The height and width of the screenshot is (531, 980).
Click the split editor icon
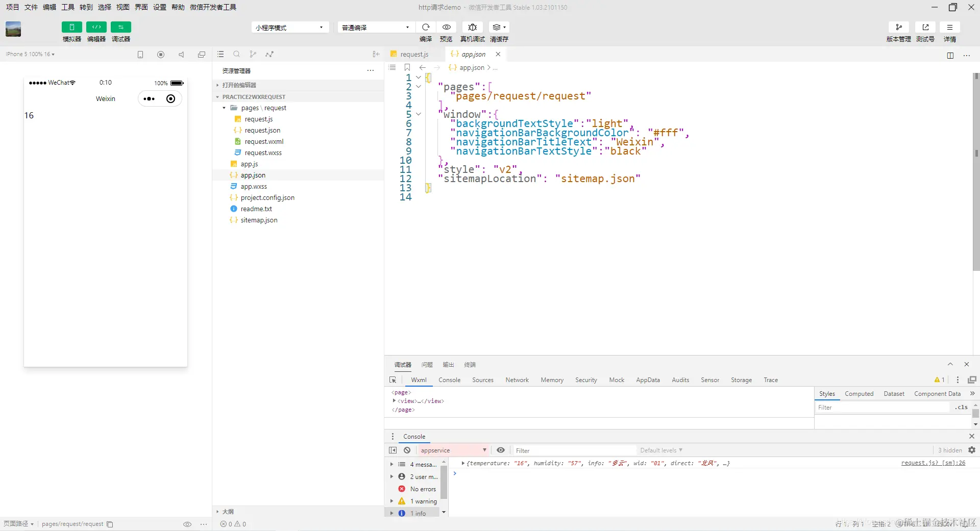click(950, 55)
